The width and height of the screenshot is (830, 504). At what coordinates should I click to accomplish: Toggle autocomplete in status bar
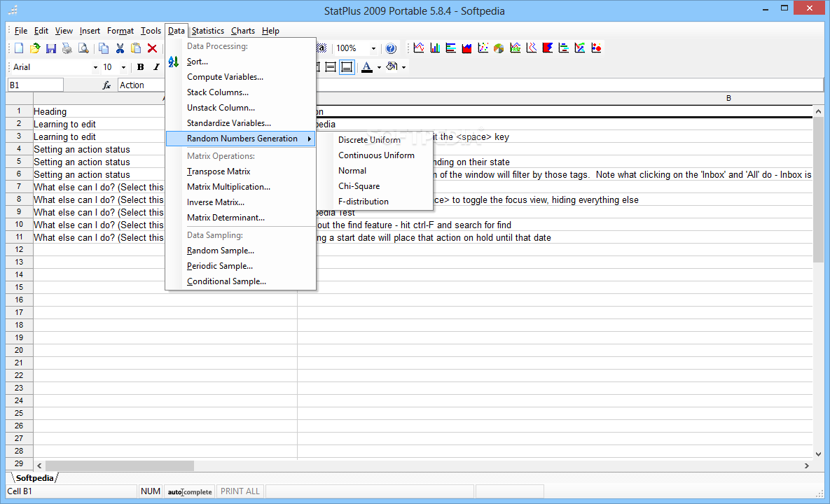coord(190,491)
